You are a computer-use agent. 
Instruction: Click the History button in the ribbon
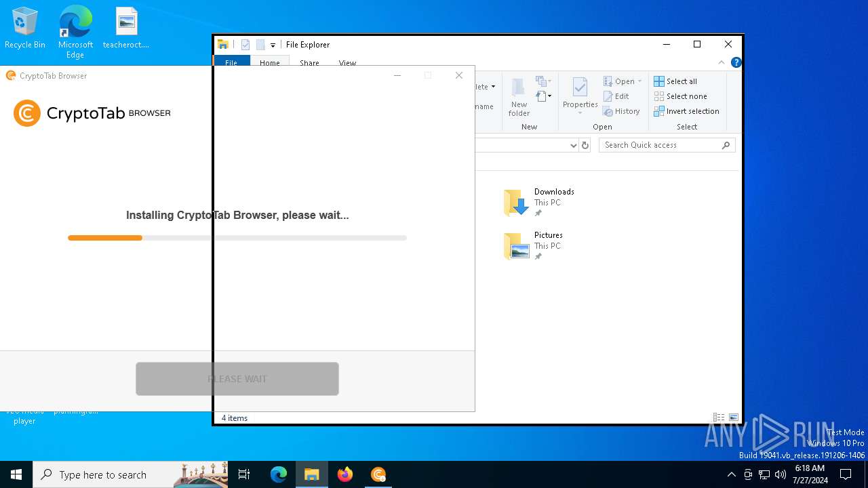[x=621, y=111]
